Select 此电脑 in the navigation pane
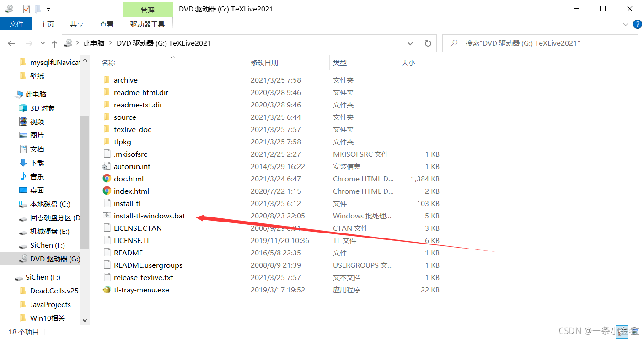644x339 pixels. (36, 94)
